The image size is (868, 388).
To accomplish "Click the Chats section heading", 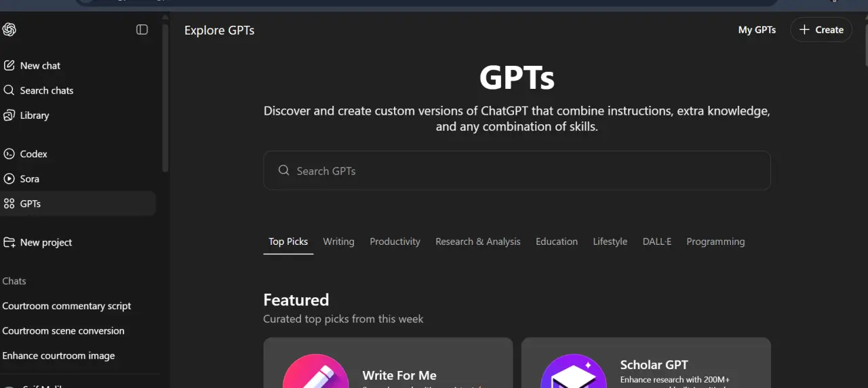I will (14, 281).
